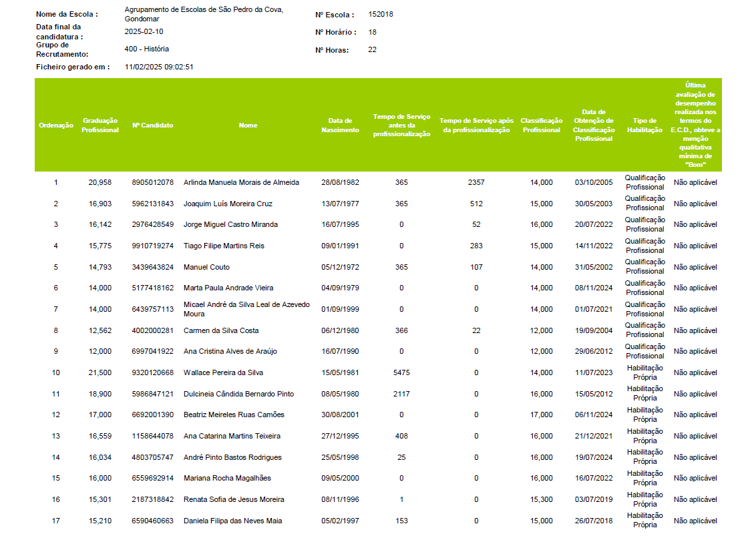Click the application deadline date 2025-02-10
Viewport: 756px width, 546px height.
tap(144, 31)
